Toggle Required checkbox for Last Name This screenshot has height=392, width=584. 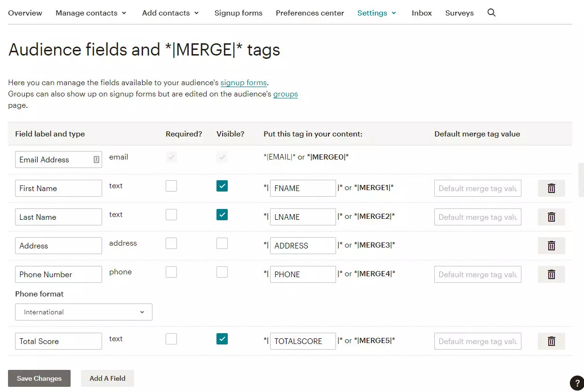[171, 215]
